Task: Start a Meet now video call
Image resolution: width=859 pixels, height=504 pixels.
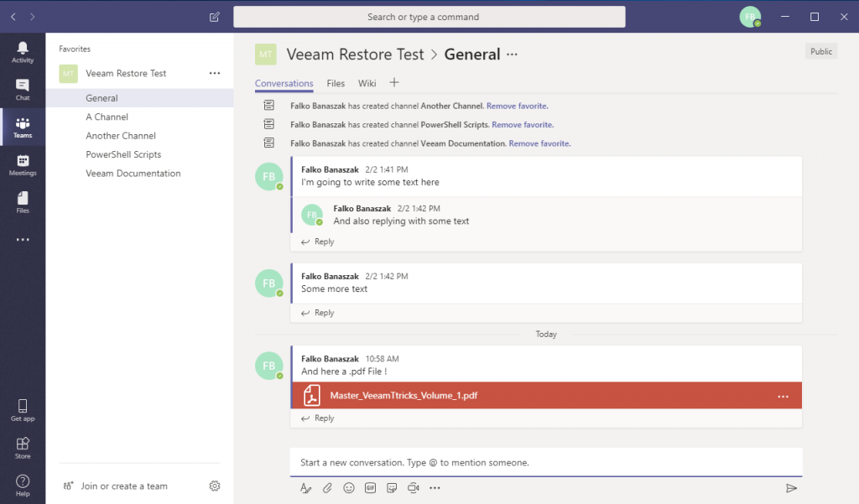Action: 413,488
